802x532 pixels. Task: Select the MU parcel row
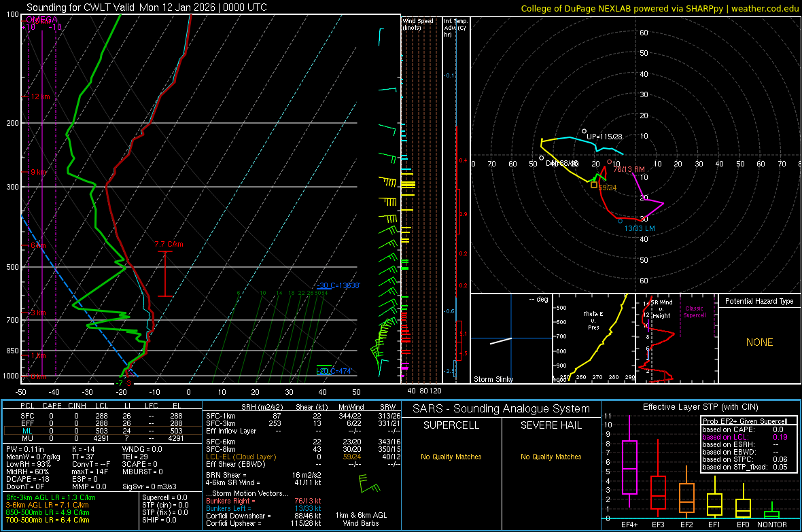coord(102,438)
